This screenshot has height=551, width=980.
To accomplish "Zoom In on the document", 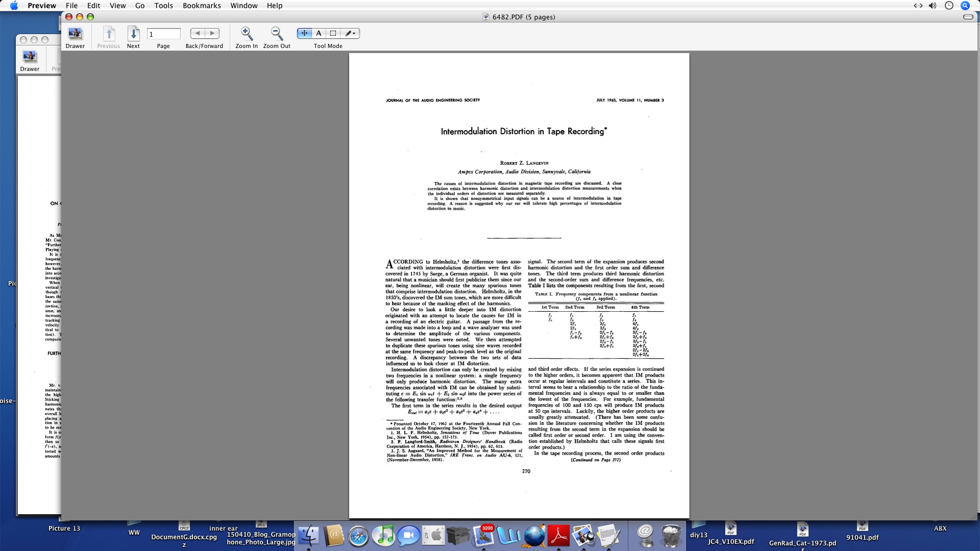I will [247, 34].
